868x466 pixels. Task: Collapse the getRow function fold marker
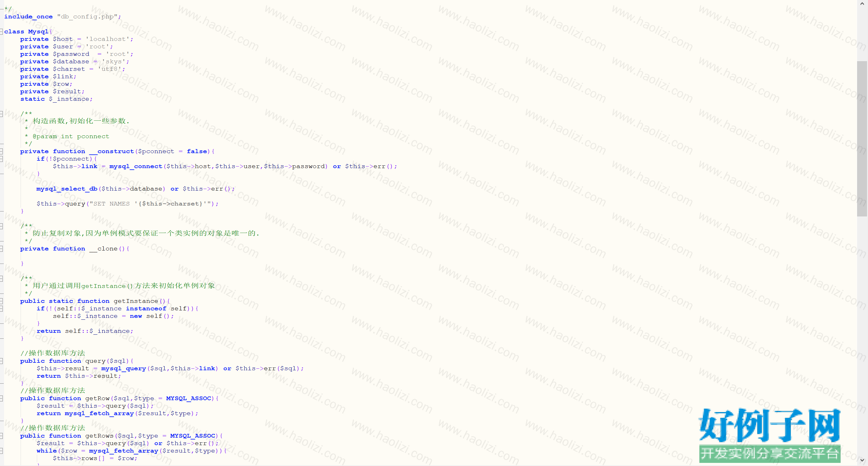[x=1, y=398]
